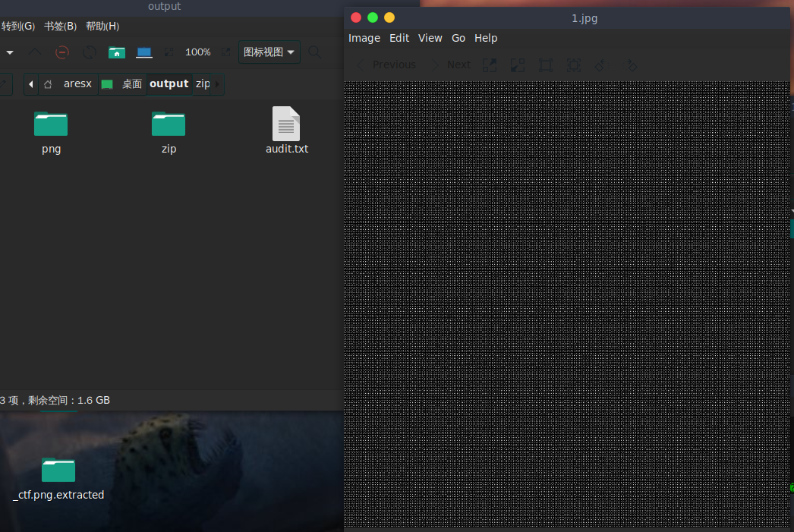Click the reload icon in file manager
The height and width of the screenshot is (532, 794).
click(x=90, y=52)
